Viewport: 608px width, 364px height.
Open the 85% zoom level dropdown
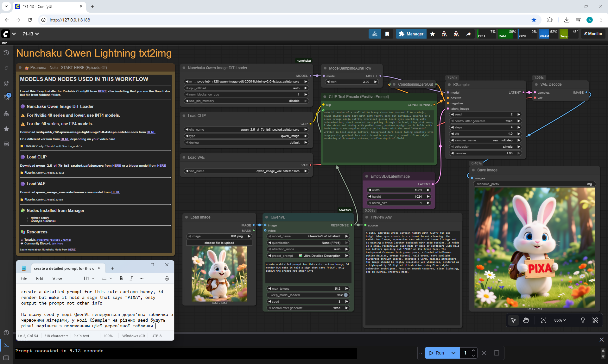click(x=560, y=320)
